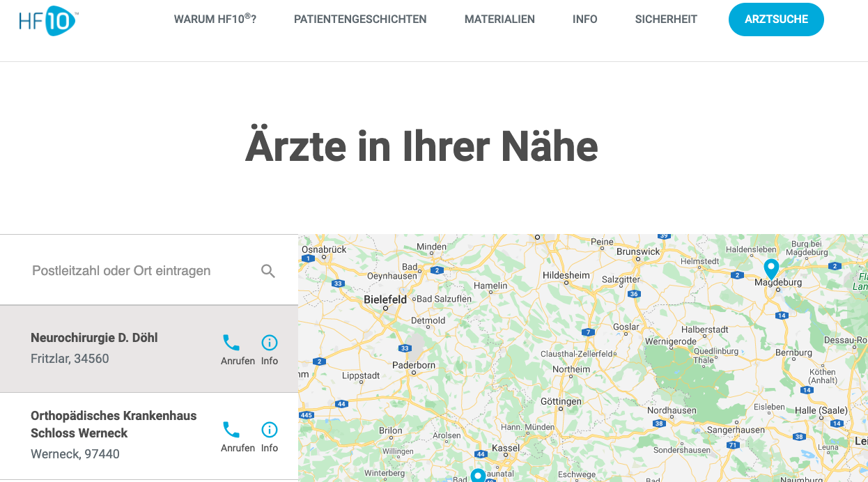Select the Neurochirurgie D. Döhl list entry

point(104,348)
